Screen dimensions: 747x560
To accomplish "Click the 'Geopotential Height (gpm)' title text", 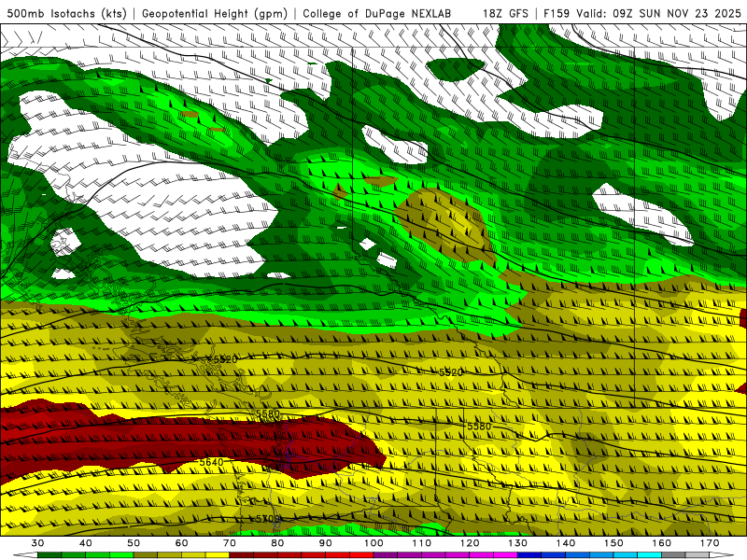I will coord(215,13).
